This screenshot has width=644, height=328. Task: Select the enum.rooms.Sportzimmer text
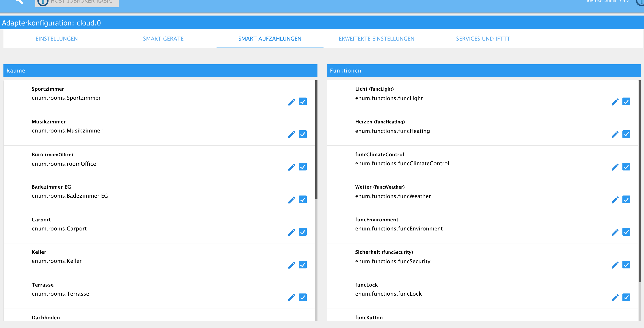point(66,98)
